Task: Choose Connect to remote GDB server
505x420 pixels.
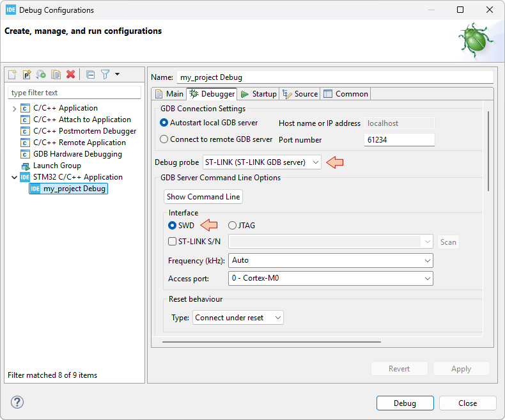Action: 164,139
